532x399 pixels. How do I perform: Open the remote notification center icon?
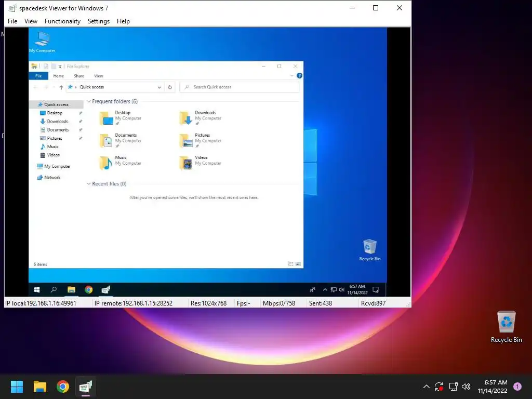click(x=376, y=290)
